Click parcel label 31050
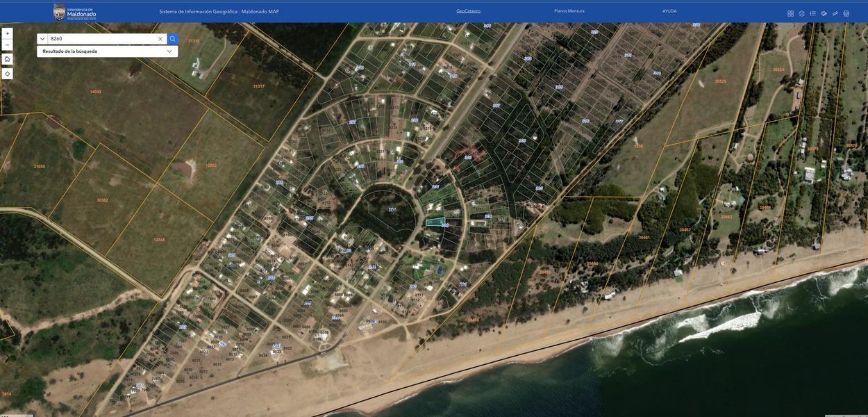868x417 pixels. [x=39, y=167]
